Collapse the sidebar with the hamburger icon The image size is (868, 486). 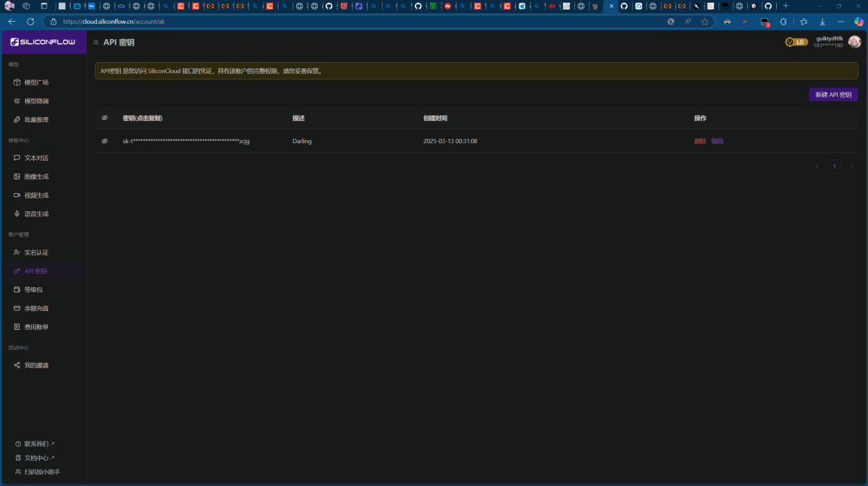click(x=96, y=43)
